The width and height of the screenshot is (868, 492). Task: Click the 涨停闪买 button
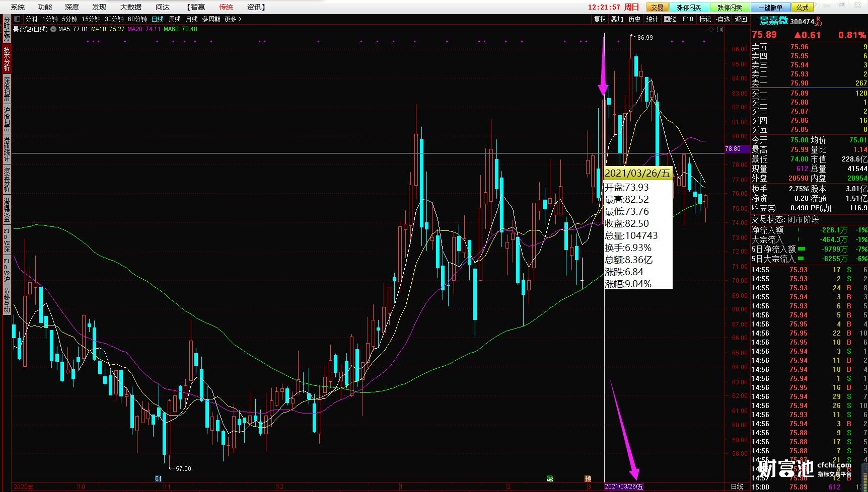pos(689,7)
